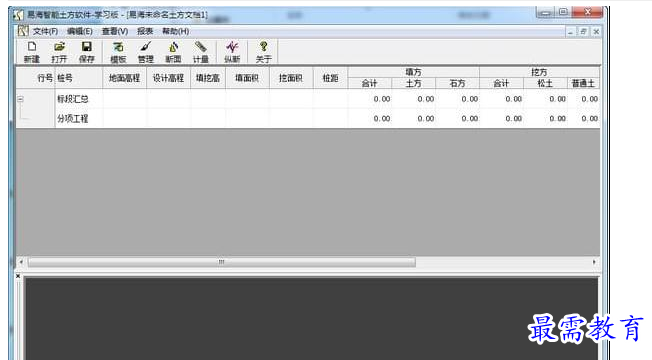Click the bottom dark drawing panel
Viewport: 652px width, 360px height.
[x=312, y=318]
